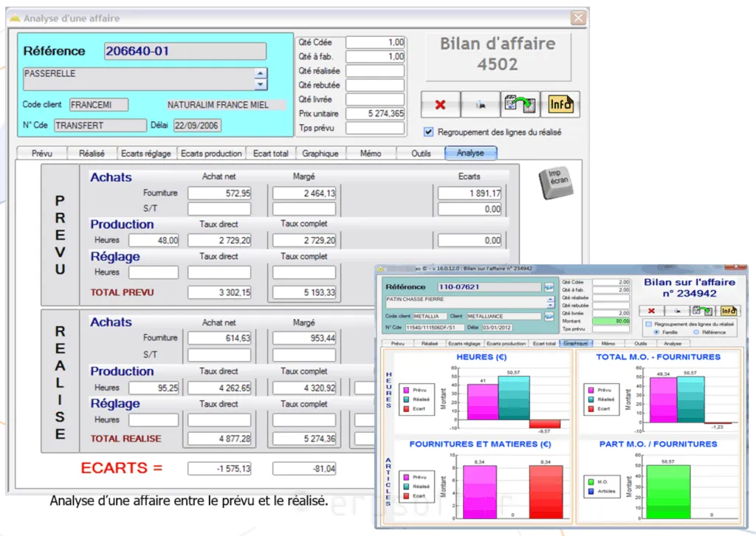The height and width of the screenshot is (536, 756).
Task: Click the export button on Bilan 234942 window
Action: pos(704,311)
